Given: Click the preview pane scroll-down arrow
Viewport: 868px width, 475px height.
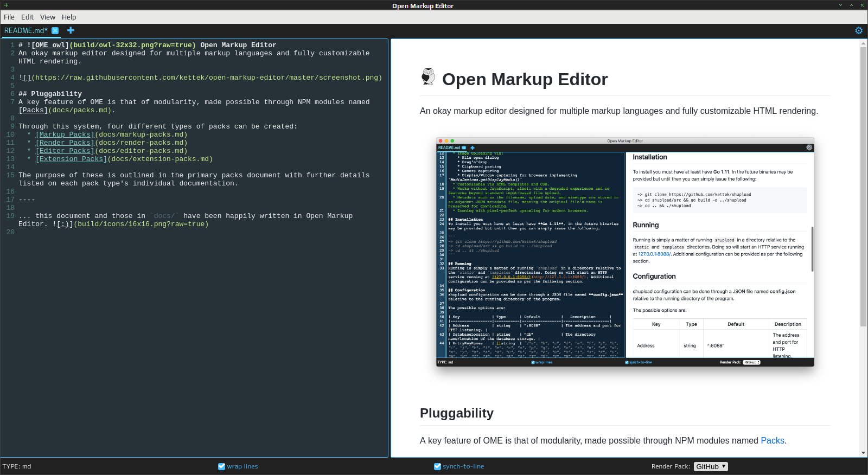Looking at the screenshot, I should coord(864,453).
